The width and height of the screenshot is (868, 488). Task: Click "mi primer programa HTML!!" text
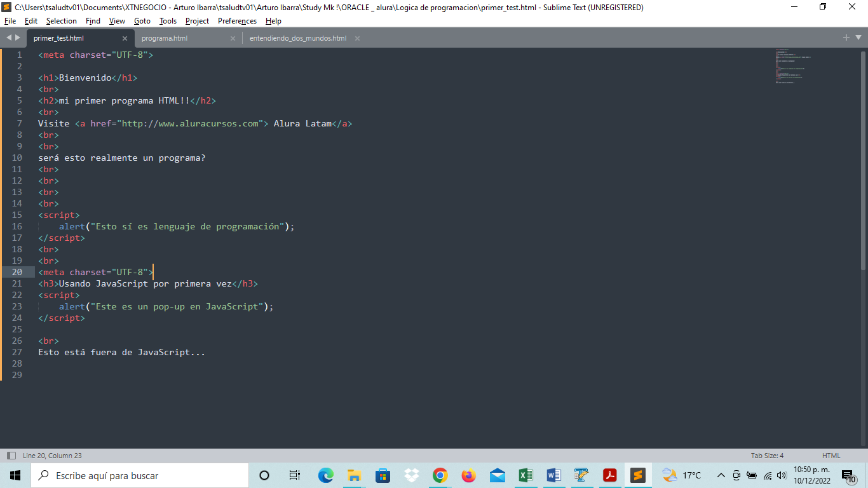click(125, 100)
